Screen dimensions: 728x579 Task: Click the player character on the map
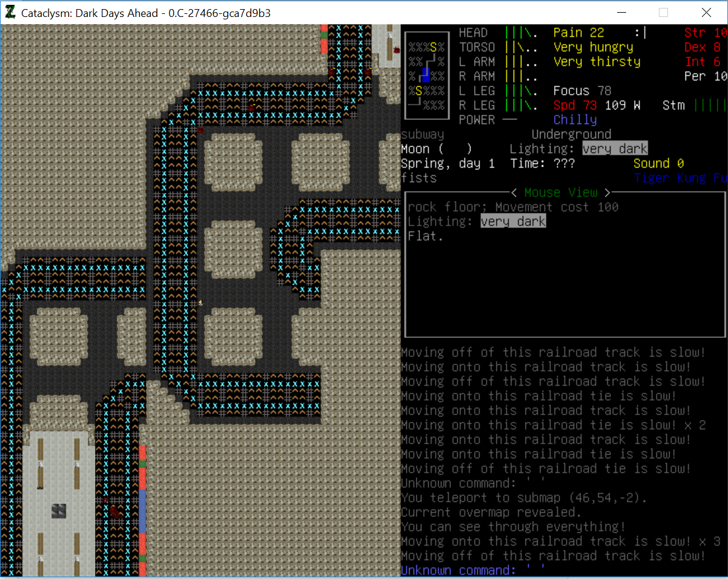tap(201, 302)
